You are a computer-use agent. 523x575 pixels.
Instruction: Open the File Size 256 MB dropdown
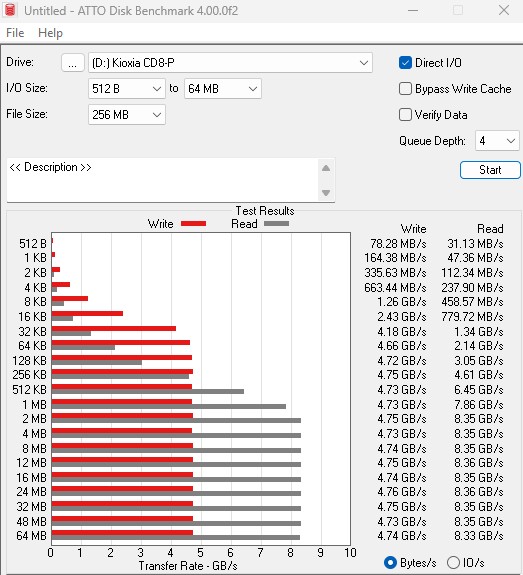click(127, 115)
